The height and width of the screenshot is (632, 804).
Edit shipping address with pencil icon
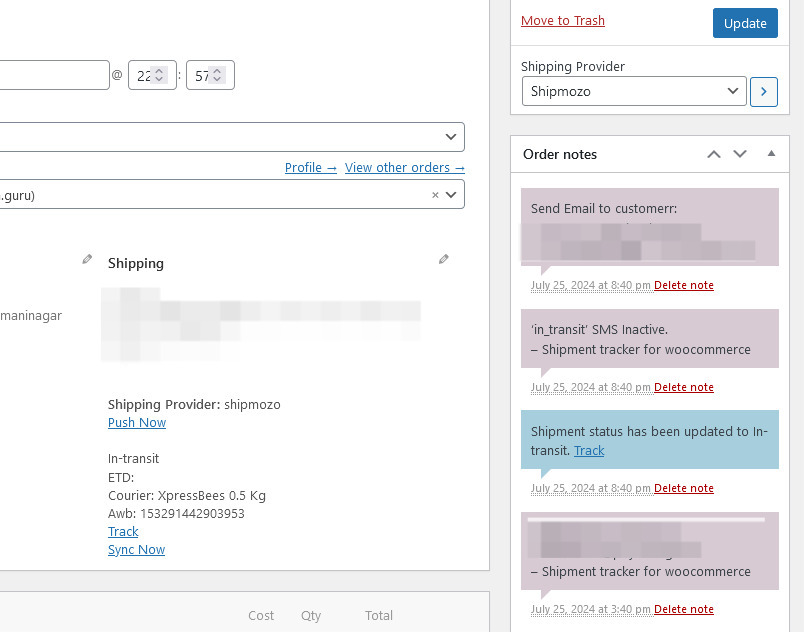(x=444, y=259)
